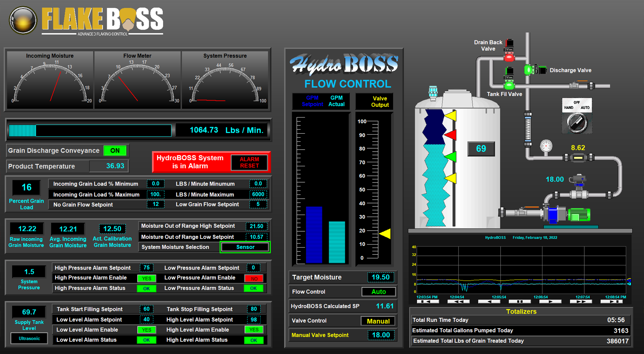
Task: Rewind trend with double left arrow button
Action: point(458,302)
